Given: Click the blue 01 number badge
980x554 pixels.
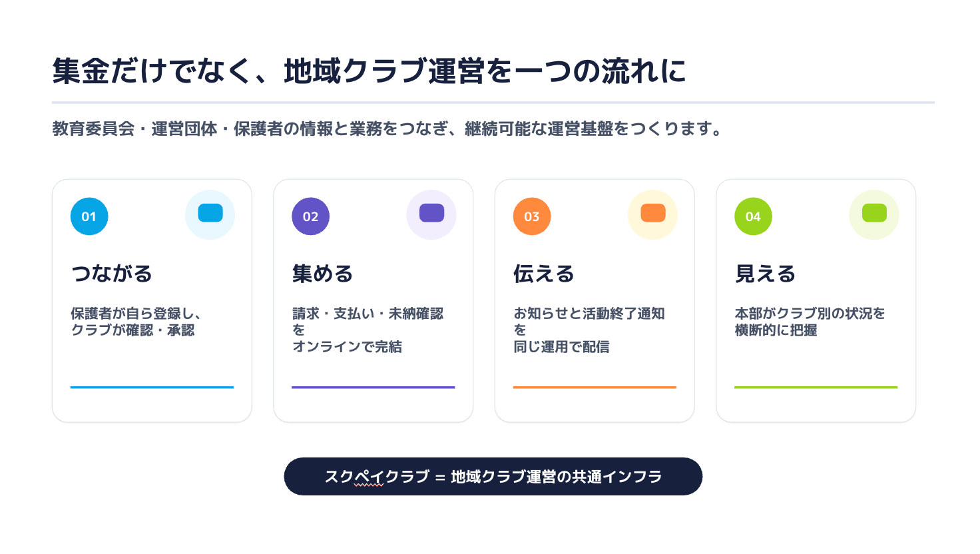Looking at the screenshot, I should pyautogui.click(x=89, y=216).
